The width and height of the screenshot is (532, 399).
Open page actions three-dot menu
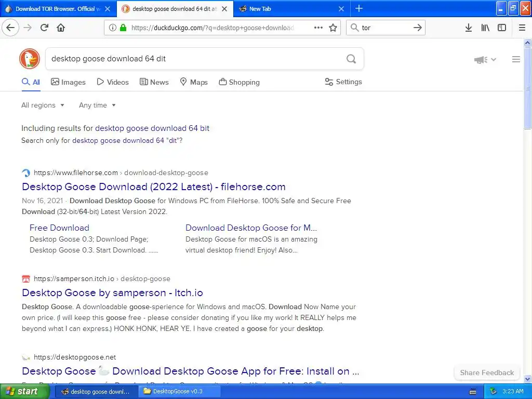(x=318, y=28)
